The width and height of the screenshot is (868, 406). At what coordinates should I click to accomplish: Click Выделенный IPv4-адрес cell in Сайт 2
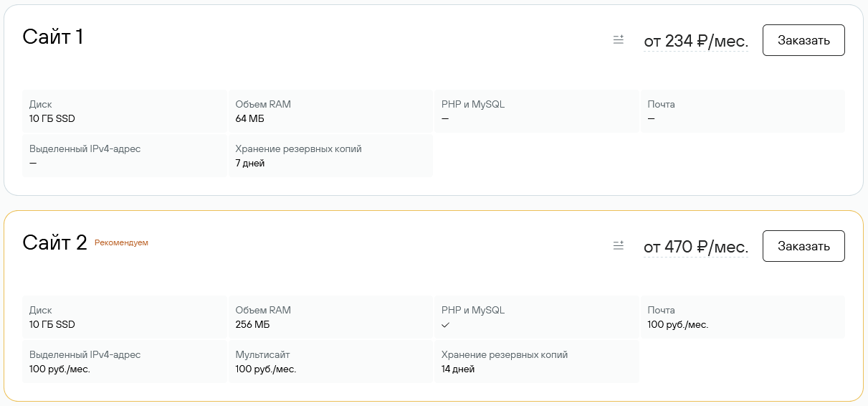point(125,362)
